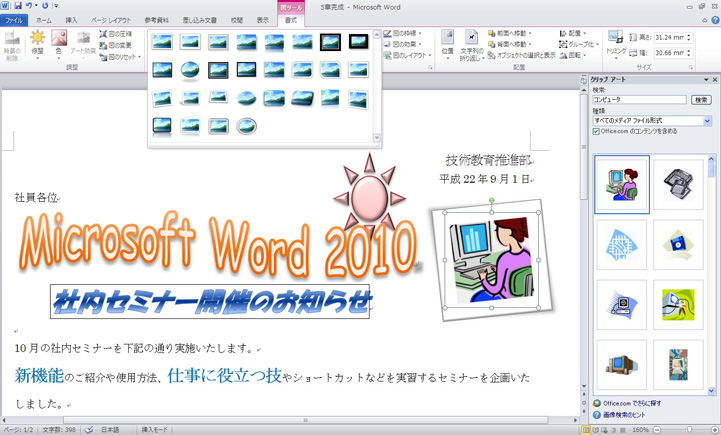Choose the last metal oval picture style
The image size is (721, 435).
[246, 126]
